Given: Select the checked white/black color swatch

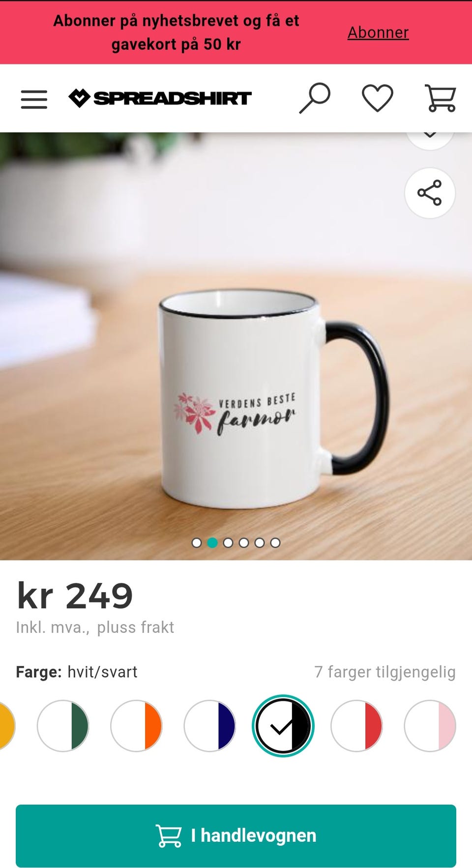Looking at the screenshot, I should click(x=283, y=726).
